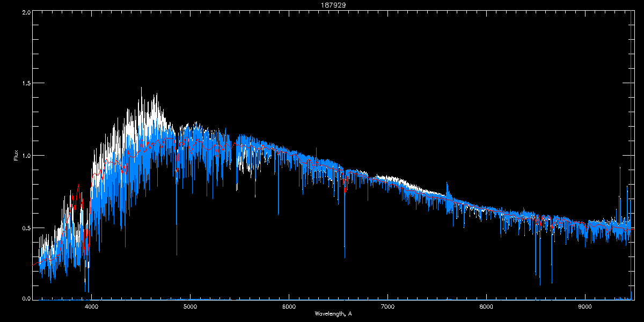Select the 1.0 flux tick label
644x322 pixels.
[x=26, y=156]
